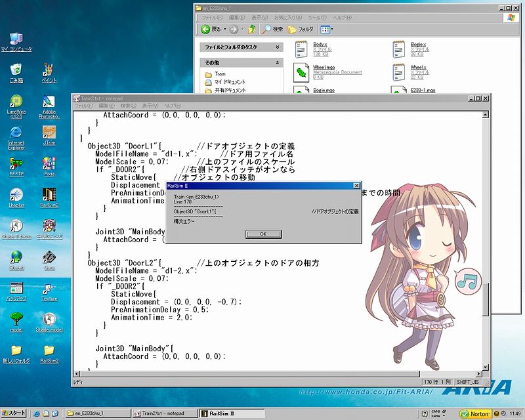Select the Bogie.mqo file in Explorer
The image size is (525, 420).
point(324,90)
